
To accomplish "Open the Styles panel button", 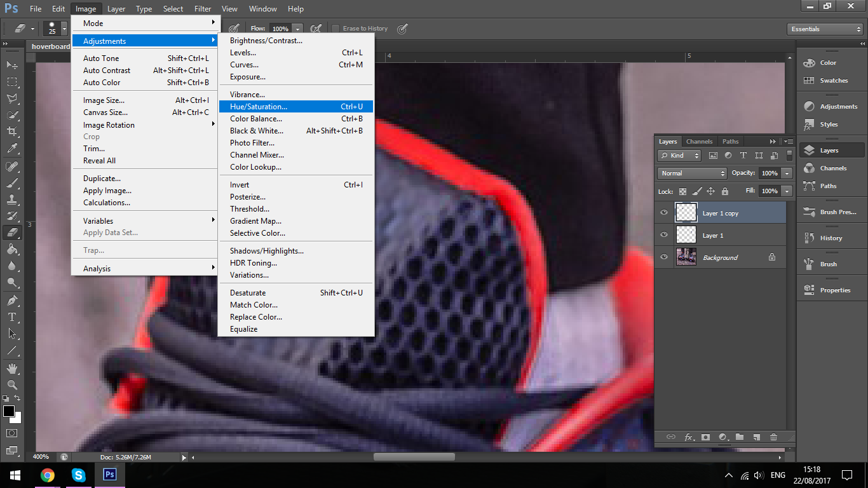I will coord(831,125).
